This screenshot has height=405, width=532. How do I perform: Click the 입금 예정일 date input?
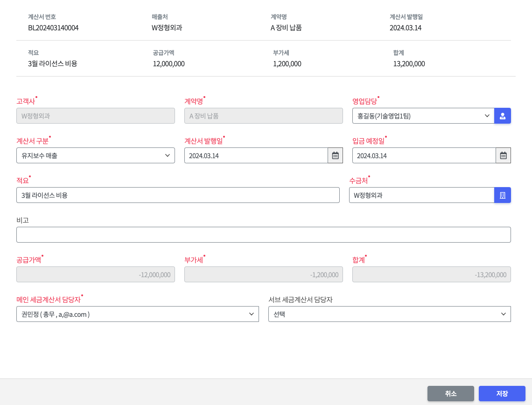pyautogui.click(x=424, y=155)
